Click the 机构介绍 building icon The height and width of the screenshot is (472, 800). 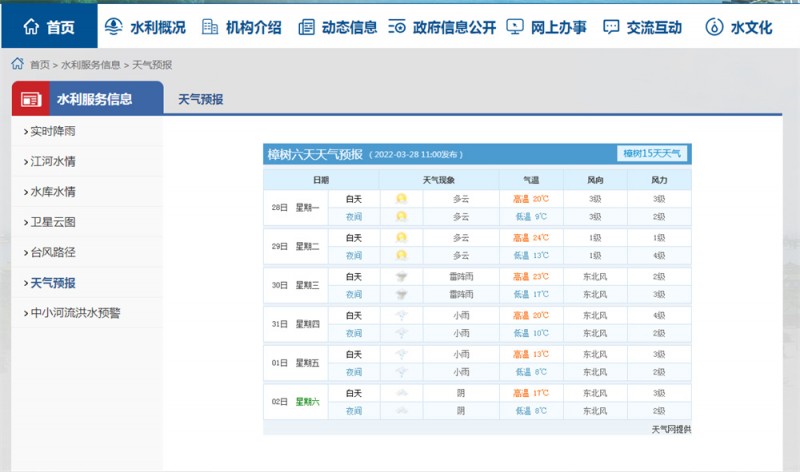209,27
